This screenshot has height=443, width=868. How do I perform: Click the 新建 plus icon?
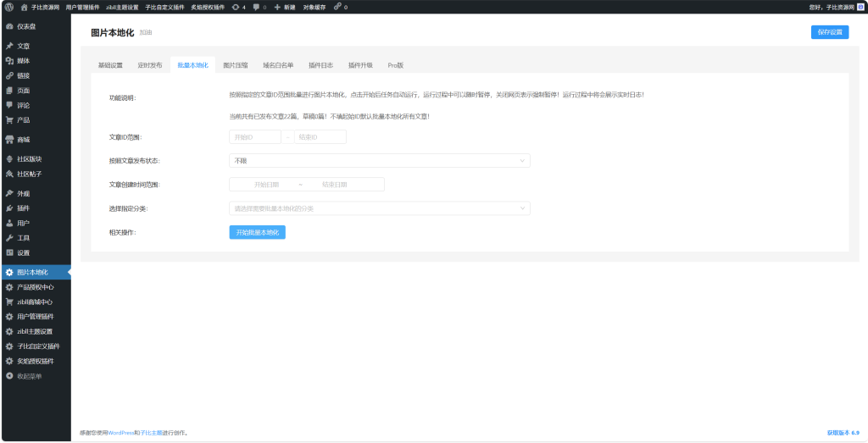pos(277,7)
